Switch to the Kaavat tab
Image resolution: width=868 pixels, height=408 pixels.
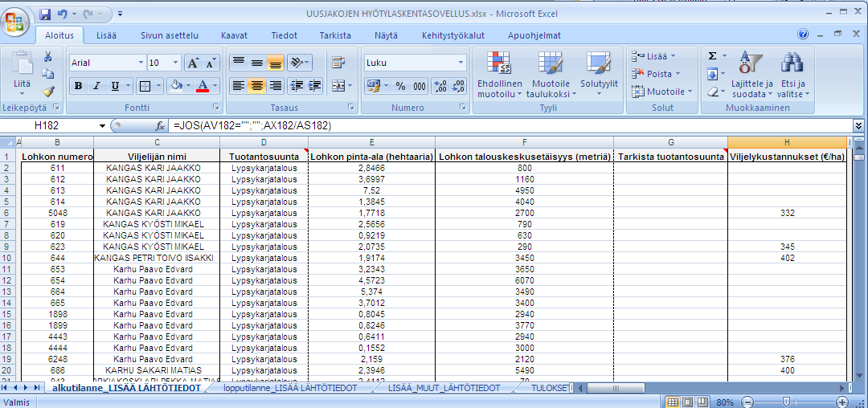click(x=234, y=35)
